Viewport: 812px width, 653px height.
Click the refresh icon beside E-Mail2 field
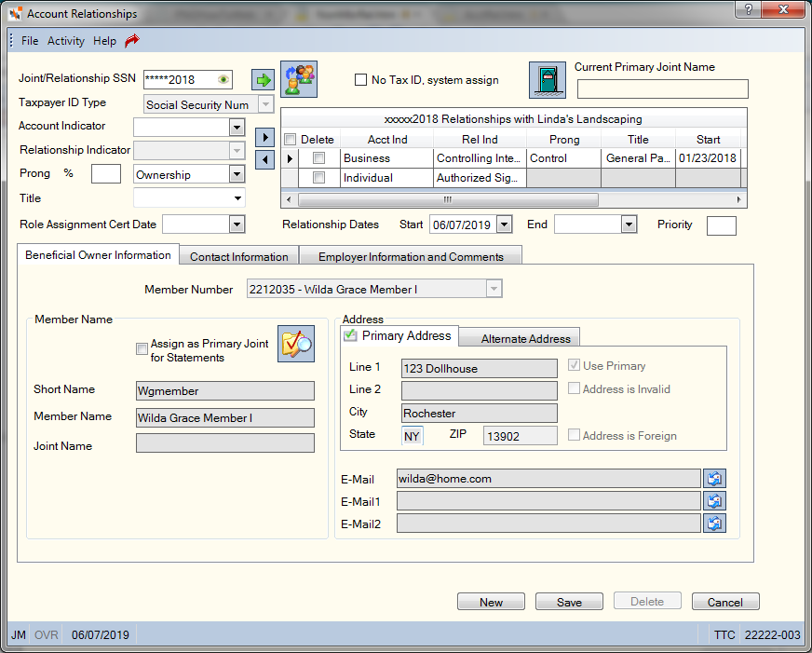(714, 523)
